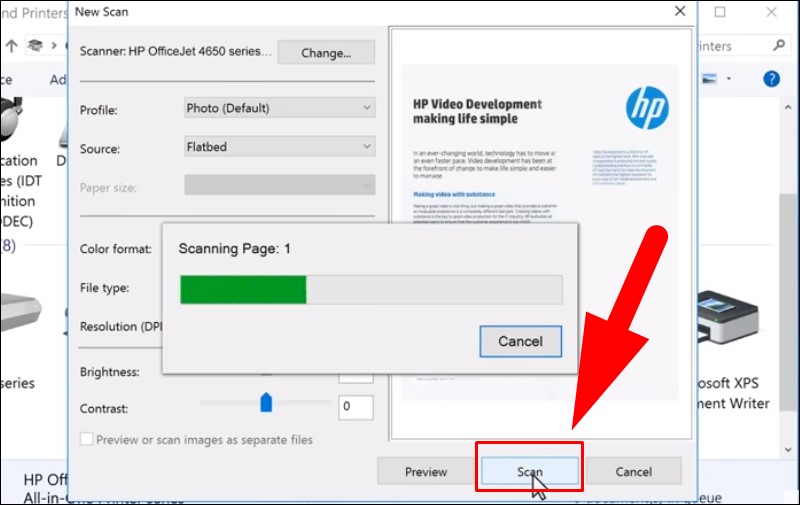Click the Contrast label
The image size is (800, 505).
pos(104,409)
